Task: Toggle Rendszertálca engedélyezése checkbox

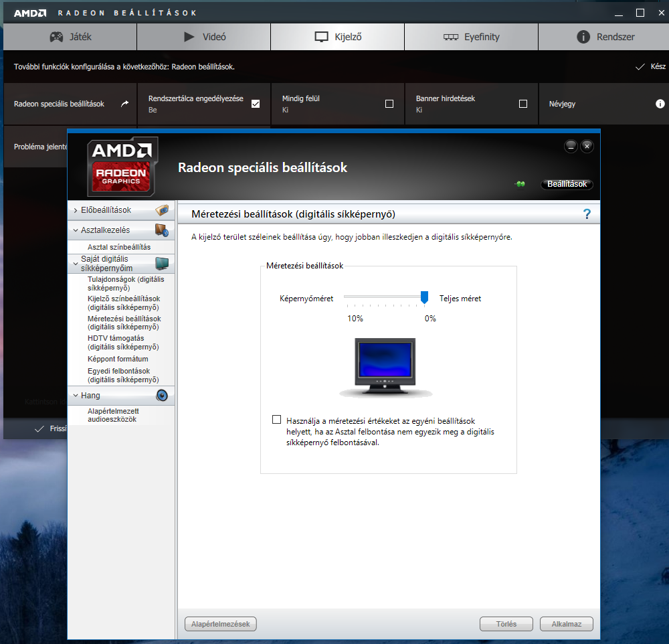Action: (x=256, y=104)
